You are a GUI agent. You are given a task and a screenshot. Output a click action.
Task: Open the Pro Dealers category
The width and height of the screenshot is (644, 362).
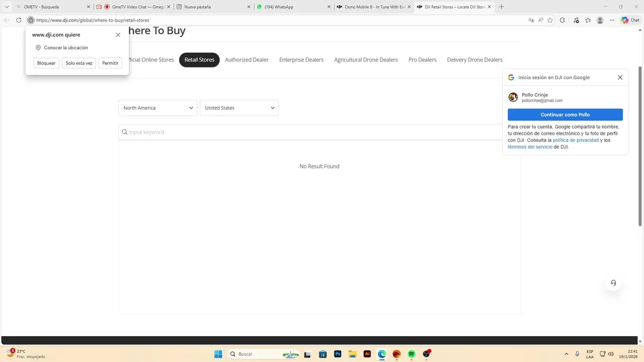tap(422, 60)
